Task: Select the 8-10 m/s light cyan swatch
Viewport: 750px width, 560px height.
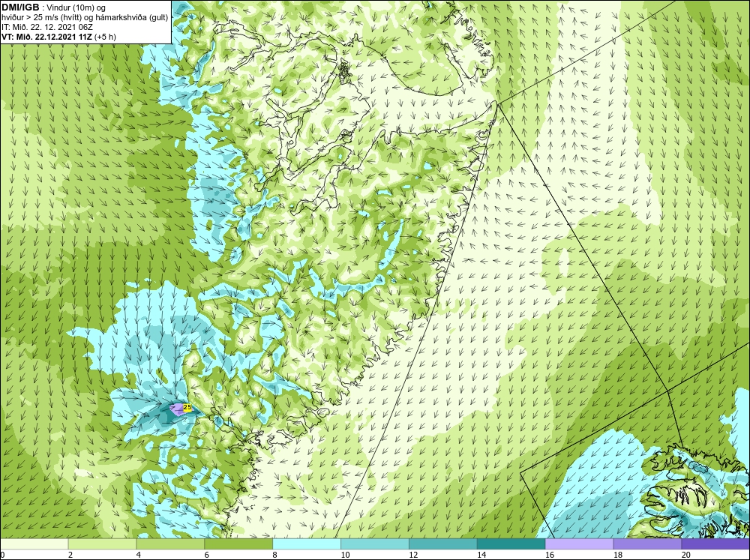Action: tap(307, 544)
